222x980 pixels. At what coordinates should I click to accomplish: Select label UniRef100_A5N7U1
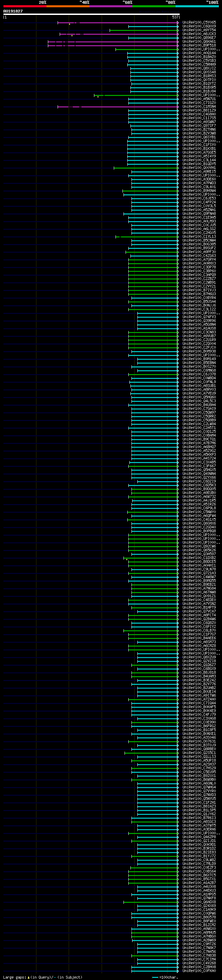pyautogui.click(x=199, y=99)
